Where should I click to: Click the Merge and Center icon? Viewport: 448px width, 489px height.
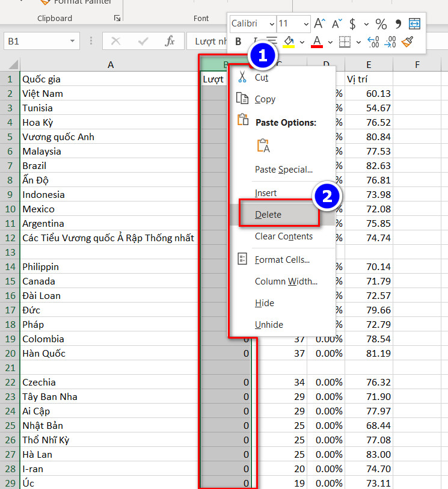pyautogui.click(x=414, y=24)
